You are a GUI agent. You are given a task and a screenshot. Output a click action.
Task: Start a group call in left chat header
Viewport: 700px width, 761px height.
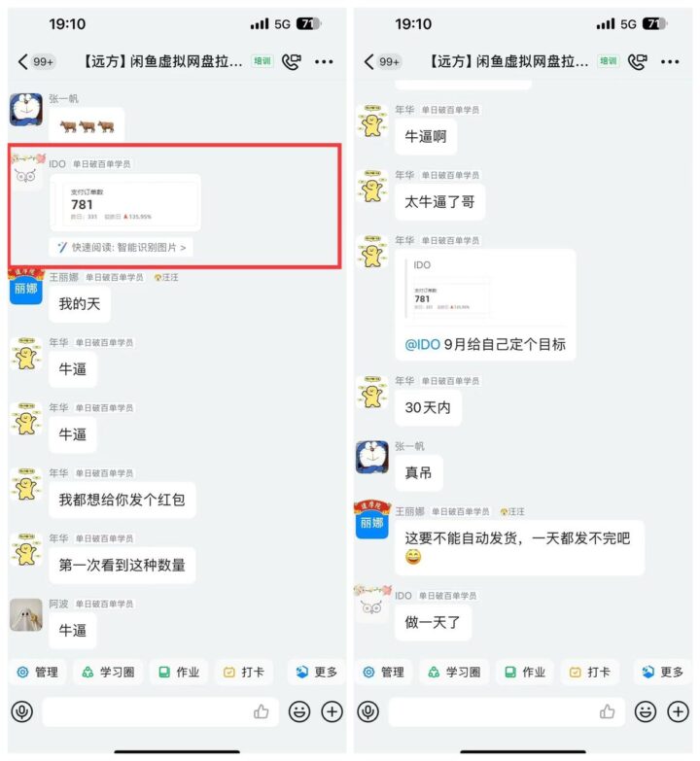[x=292, y=61]
